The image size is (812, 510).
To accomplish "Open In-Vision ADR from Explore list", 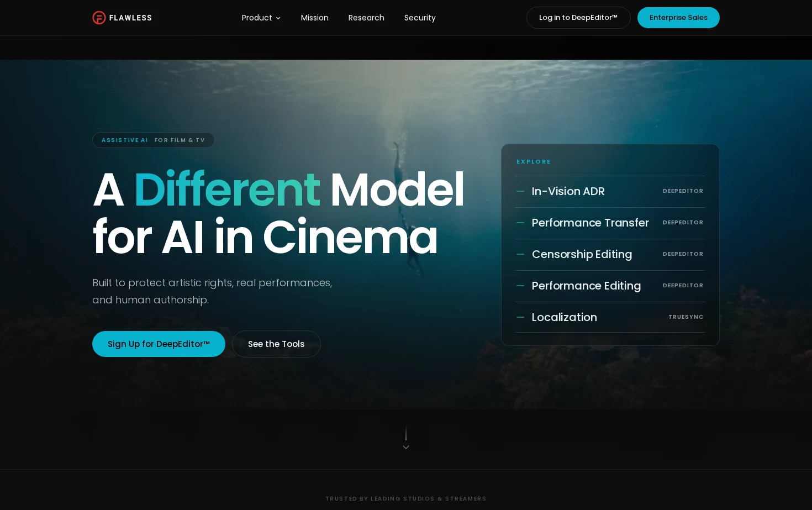I will click(x=610, y=191).
